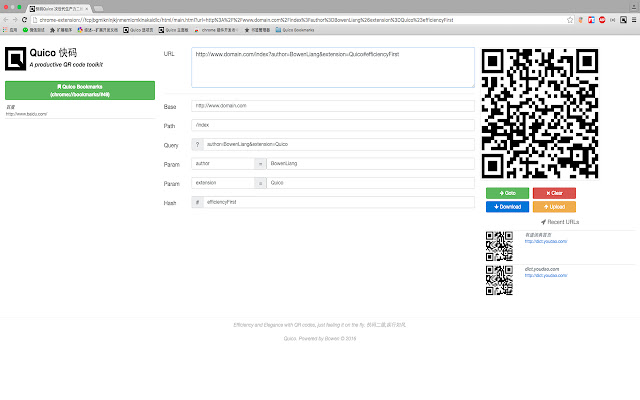
Task: Open a new tab
Action: tap(98, 9)
